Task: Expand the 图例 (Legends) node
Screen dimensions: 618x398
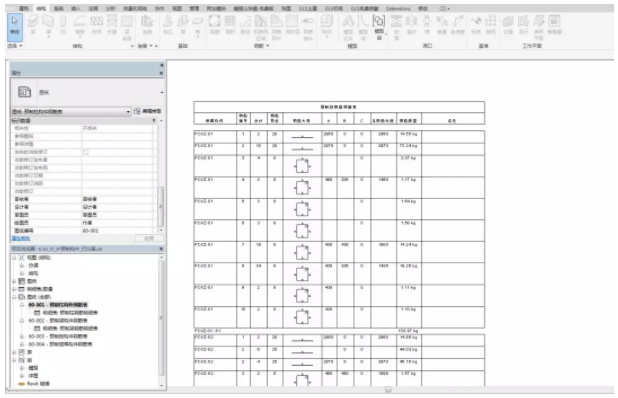Action: 14,281
